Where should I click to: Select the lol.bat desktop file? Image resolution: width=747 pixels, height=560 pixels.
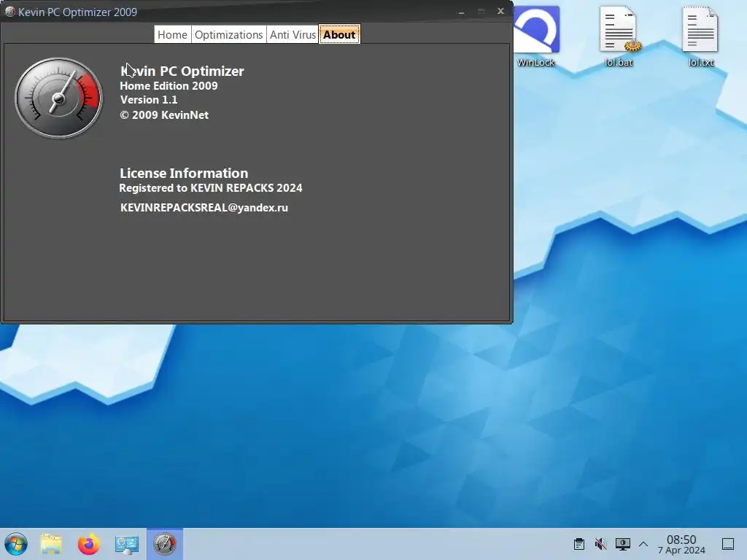tap(619, 37)
